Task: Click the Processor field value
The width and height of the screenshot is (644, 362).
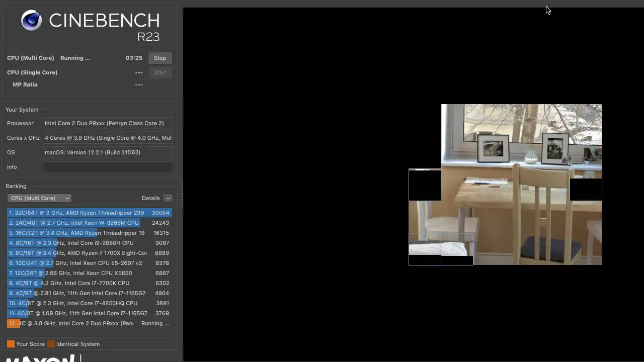Action: point(108,123)
